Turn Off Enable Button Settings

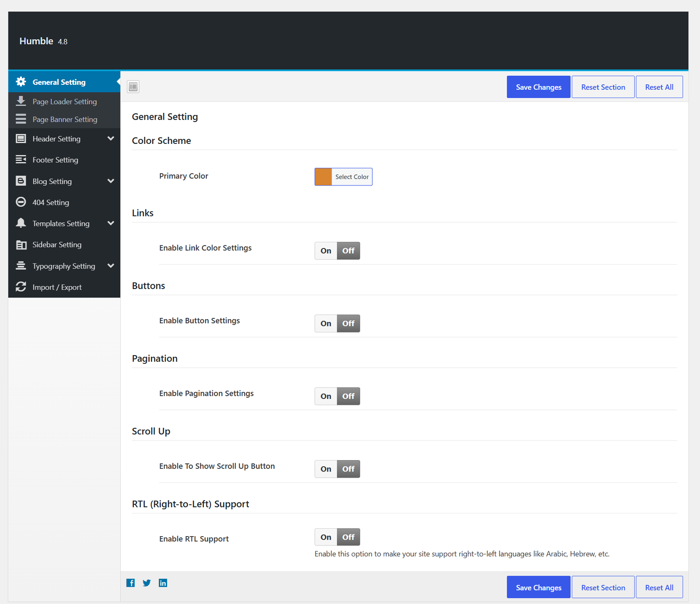(348, 324)
